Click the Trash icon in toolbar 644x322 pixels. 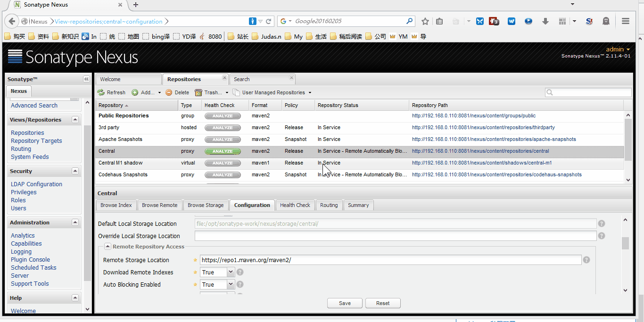198,92
